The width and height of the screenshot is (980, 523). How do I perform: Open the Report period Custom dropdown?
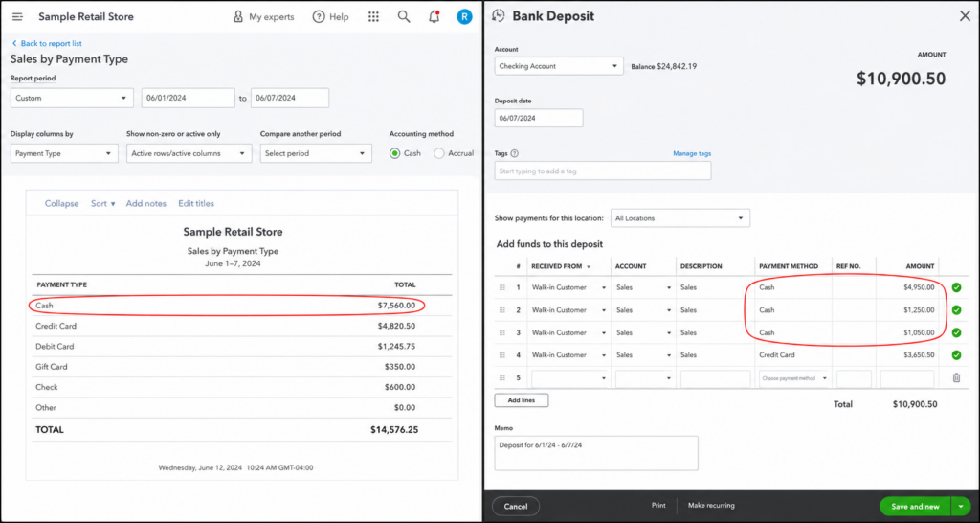point(72,99)
